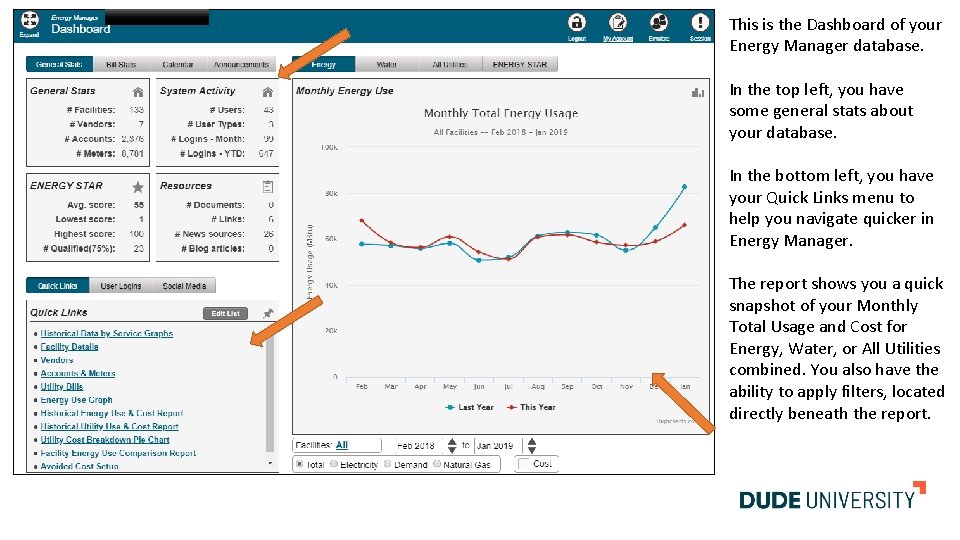Adjust the start date stepper arrows

click(x=452, y=446)
